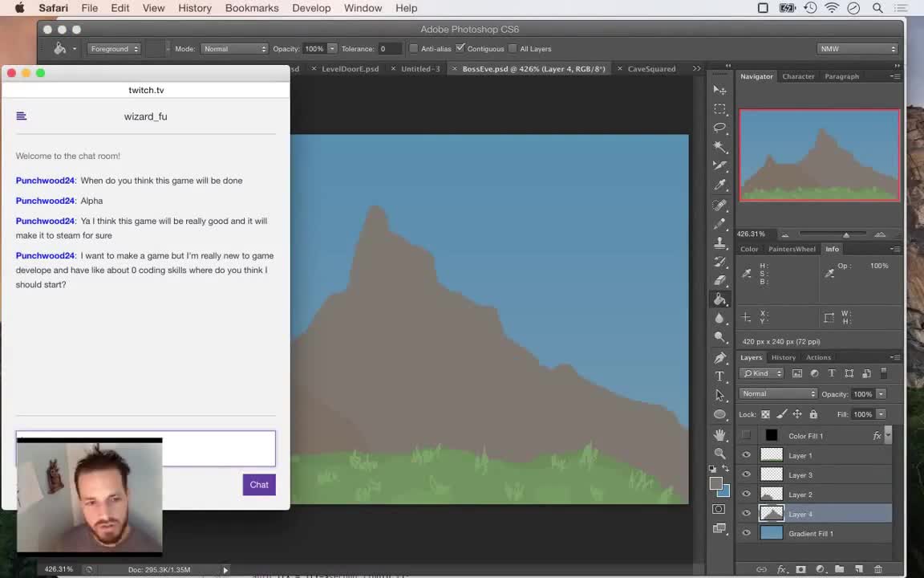Select the Paint Bucket tool in toolbar
This screenshot has height=578, width=924.
(719, 299)
